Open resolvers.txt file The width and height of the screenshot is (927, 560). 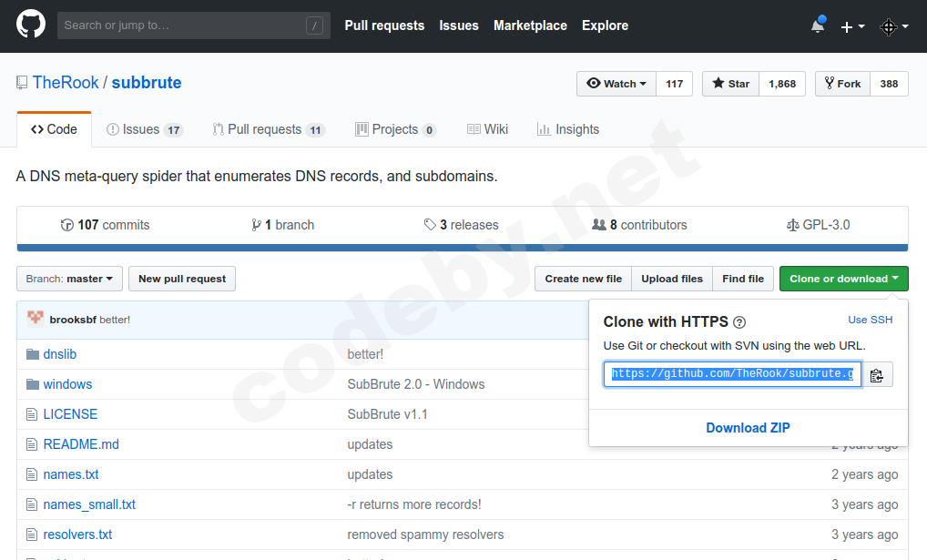coord(77,535)
